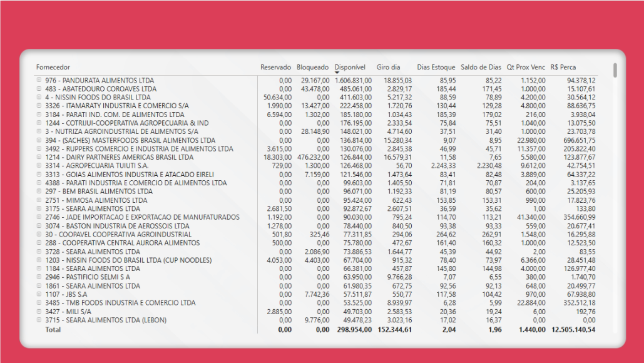Expand the 1184 - SEARA ALIMENTOS LTDA row
Viewport: 644px width, 363px height.
point(39,268)
